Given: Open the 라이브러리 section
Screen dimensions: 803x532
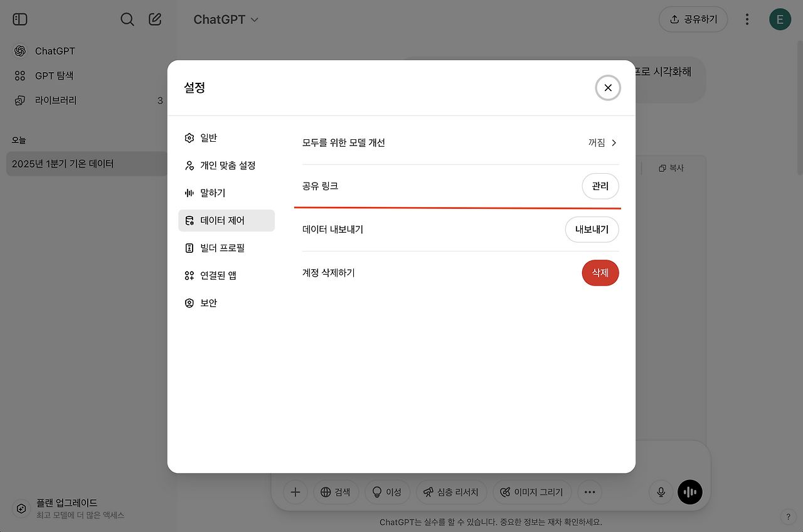Looking at the screenshot, I should coord(55,100).
